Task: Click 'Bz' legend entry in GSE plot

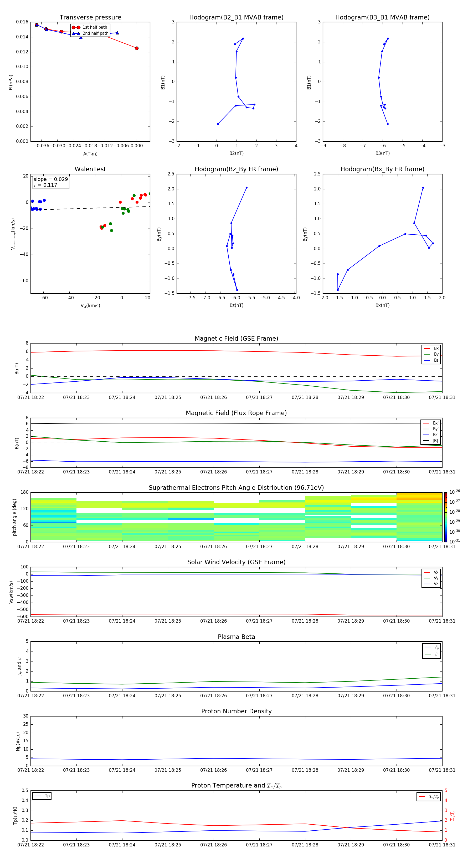Action: click(431, 361)
